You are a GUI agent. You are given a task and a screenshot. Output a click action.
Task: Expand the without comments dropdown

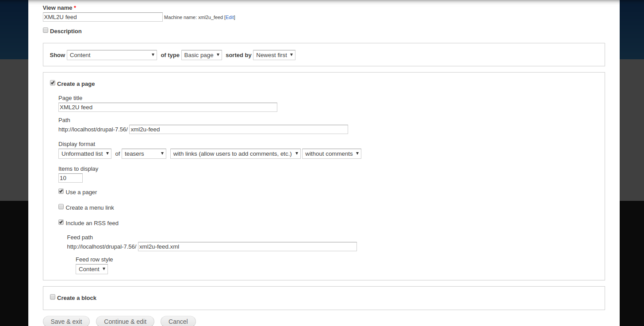point(332,154)
